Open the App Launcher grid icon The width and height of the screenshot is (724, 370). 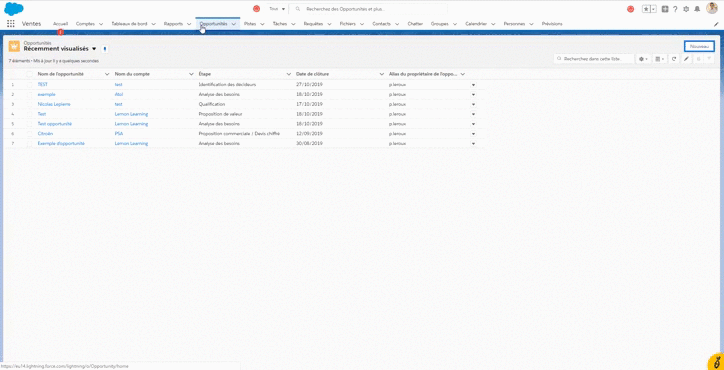coord(11,24)
